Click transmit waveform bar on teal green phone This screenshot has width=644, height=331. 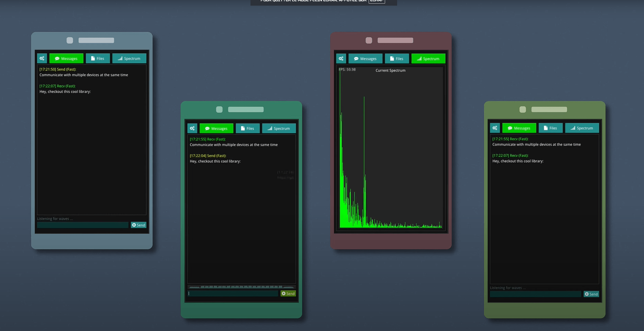pyautogui.click(x=241, y=287)
